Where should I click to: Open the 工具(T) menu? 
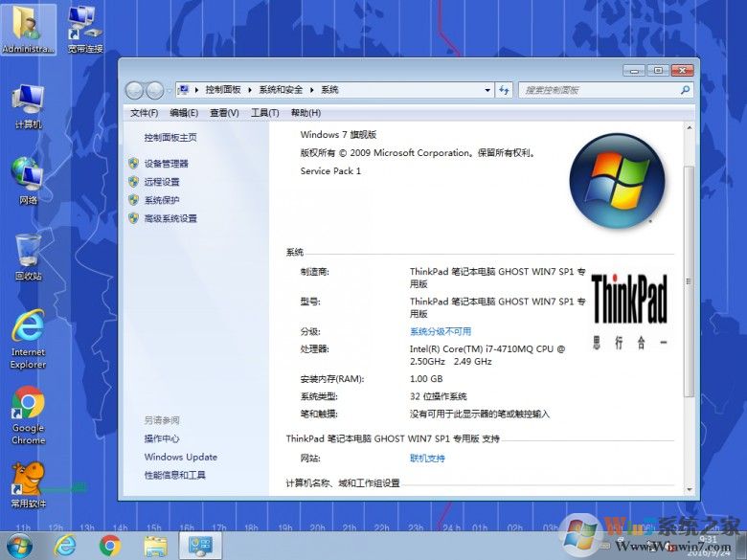pyautogui.click(x=264, y=113)
